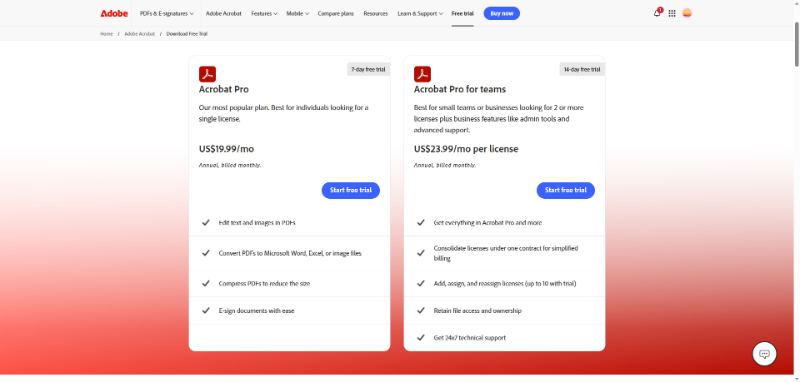This screenshot has height=382, width=800.
Task: Click the 7-day free trial badge
Action: [368, 69]
